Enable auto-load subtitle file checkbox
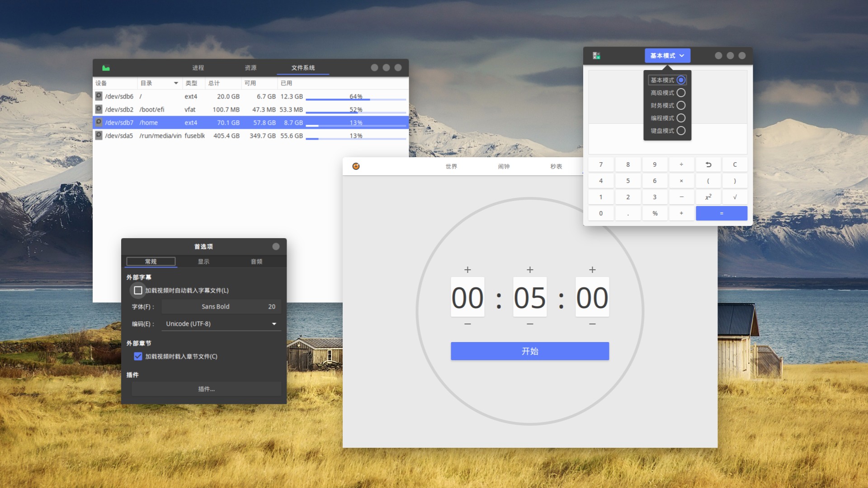This screenshot has height=488, width=868. [x=138, y=290]
